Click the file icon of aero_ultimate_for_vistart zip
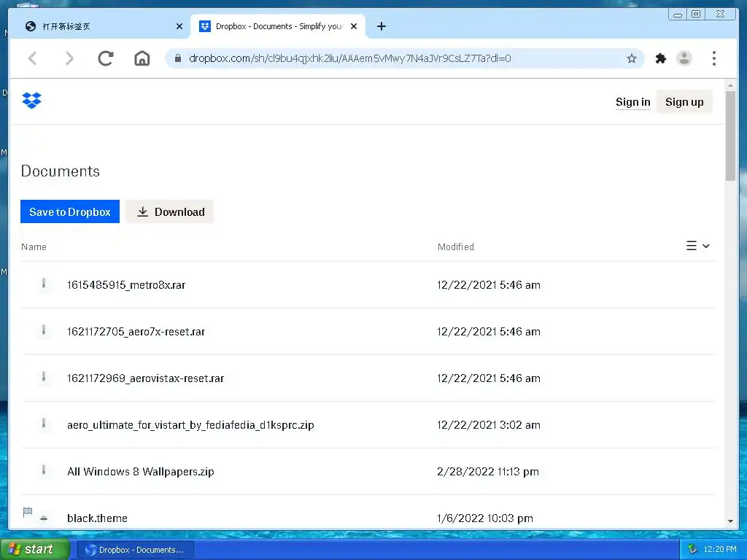 pyautogui.click(x=44, y=424)
